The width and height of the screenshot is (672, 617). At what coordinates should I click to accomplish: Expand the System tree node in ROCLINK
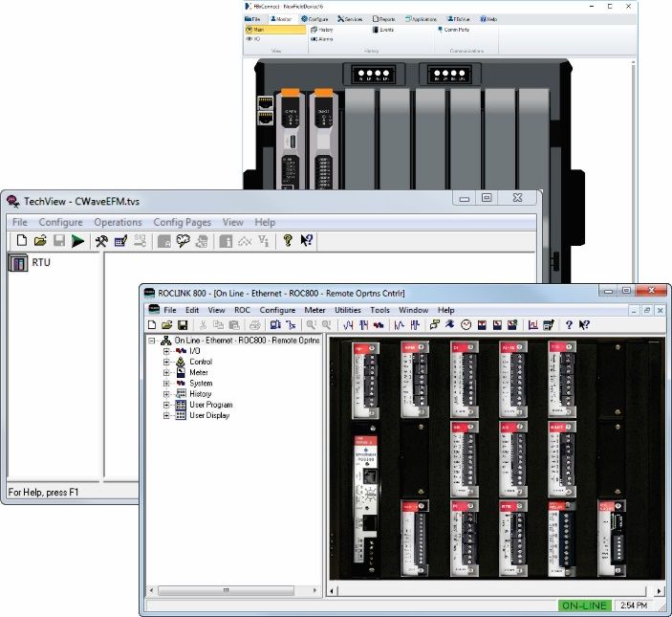166,384
